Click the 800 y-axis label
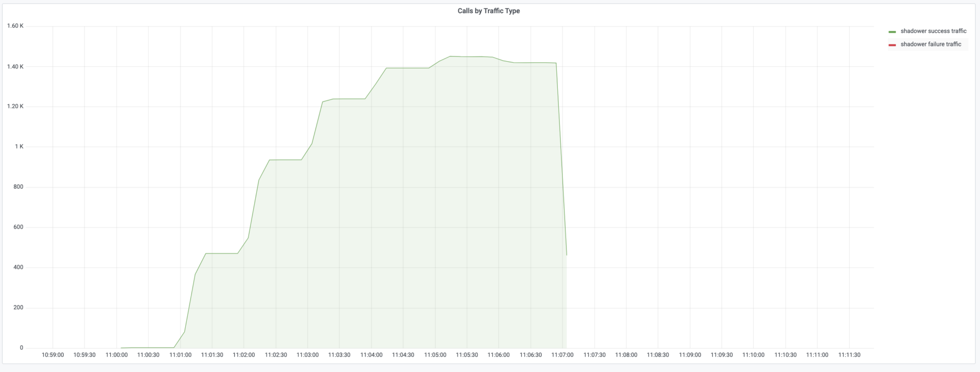 point(18,187)
